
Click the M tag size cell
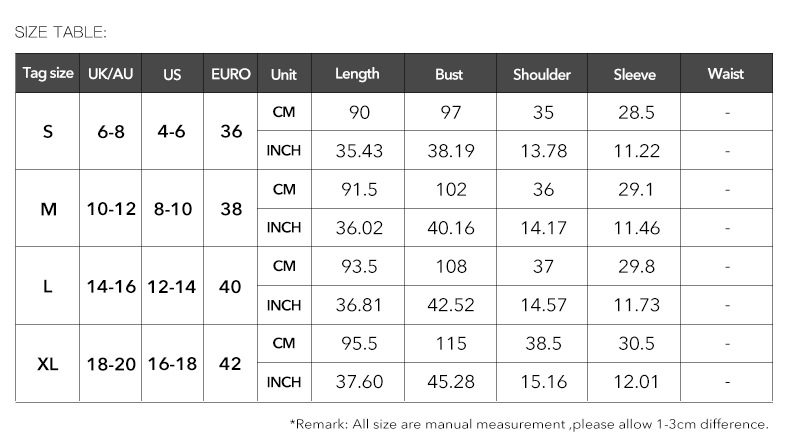(x=48, y=209)
